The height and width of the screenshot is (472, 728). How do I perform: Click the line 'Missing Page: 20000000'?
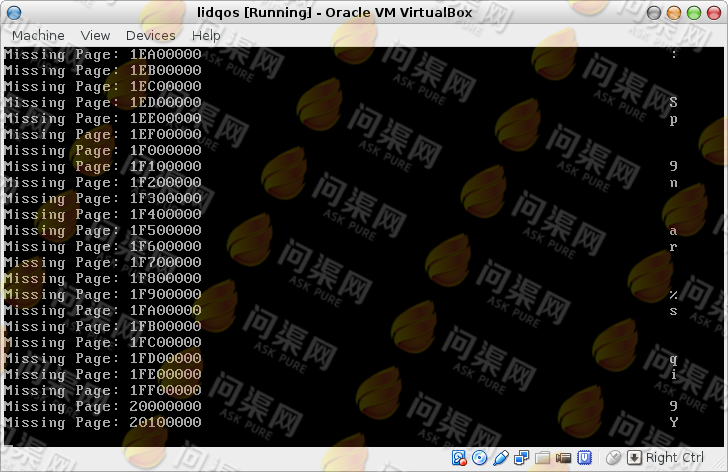[x=103, y=407]
